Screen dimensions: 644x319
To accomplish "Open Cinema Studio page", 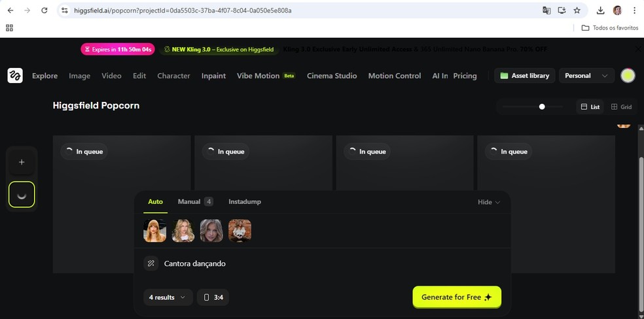I will click(x=332, y=76).
